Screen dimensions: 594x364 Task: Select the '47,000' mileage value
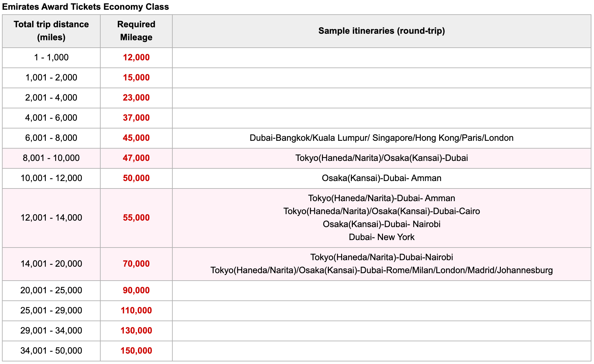(136, 158)
